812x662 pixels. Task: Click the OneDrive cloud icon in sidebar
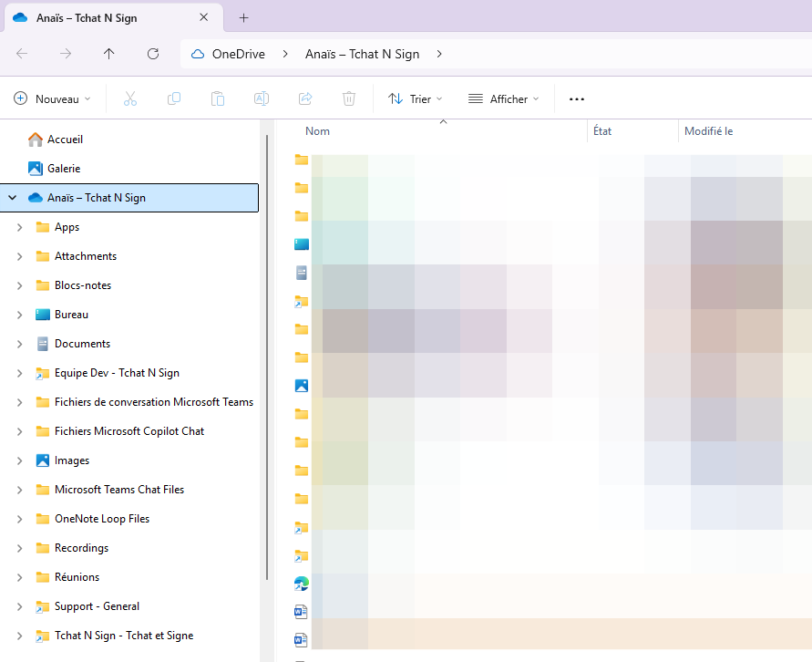coord(36,197)
